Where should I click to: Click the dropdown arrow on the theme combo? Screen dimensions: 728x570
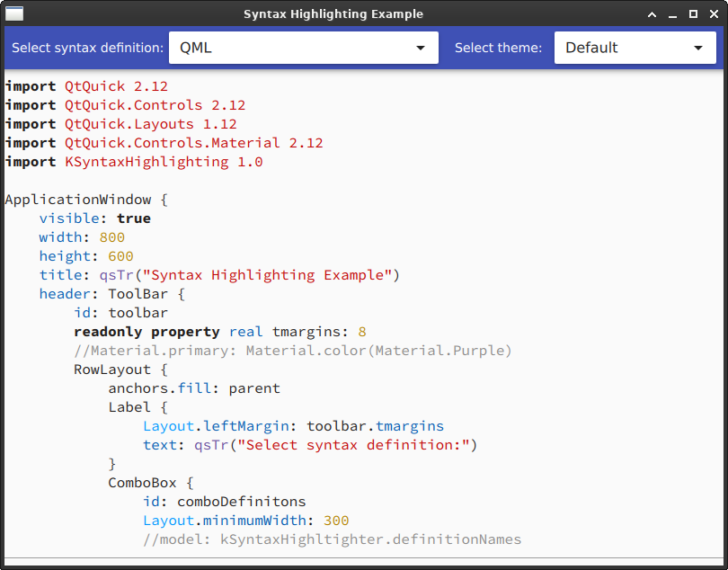click(698, 47)
